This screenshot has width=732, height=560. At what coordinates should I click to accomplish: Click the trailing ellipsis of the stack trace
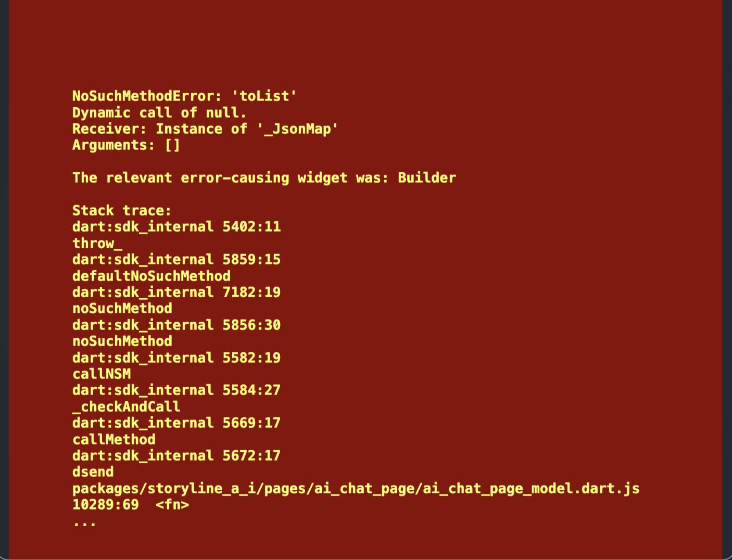point(84,524)
